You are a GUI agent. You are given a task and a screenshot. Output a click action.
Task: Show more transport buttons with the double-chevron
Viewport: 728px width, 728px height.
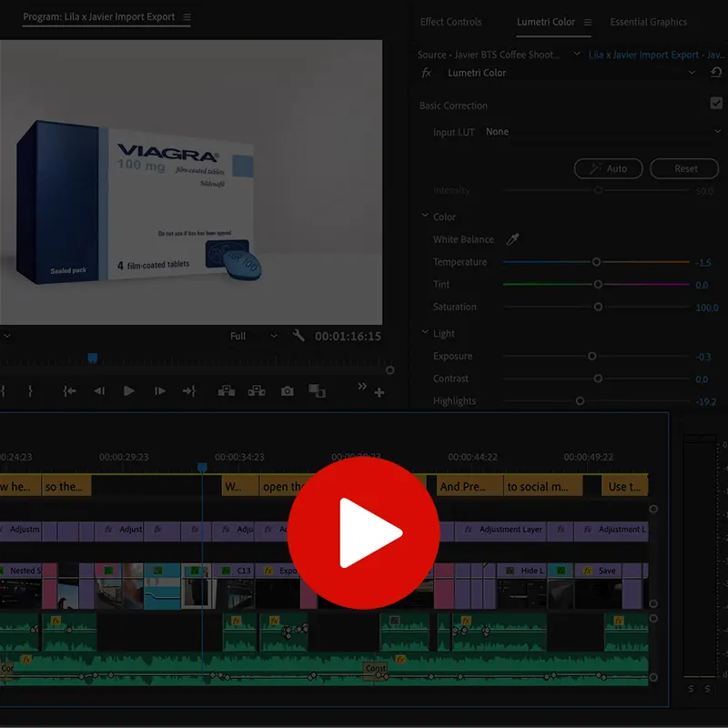pyautogui.click(x=362, y=386)
